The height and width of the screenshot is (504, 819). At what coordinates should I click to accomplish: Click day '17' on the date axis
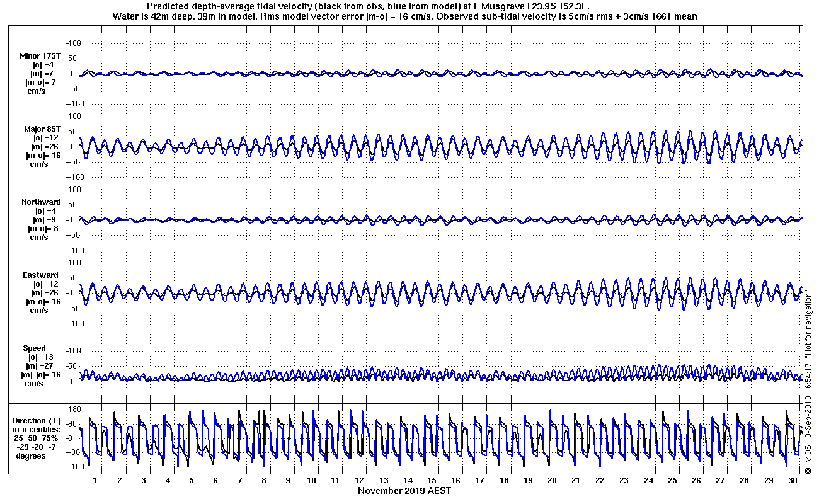tap(480, 481)
